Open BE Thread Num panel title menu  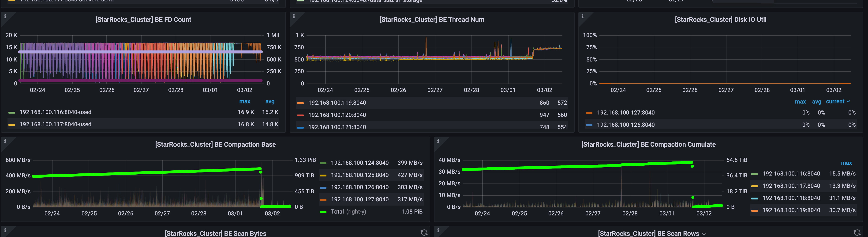(432, 19)
